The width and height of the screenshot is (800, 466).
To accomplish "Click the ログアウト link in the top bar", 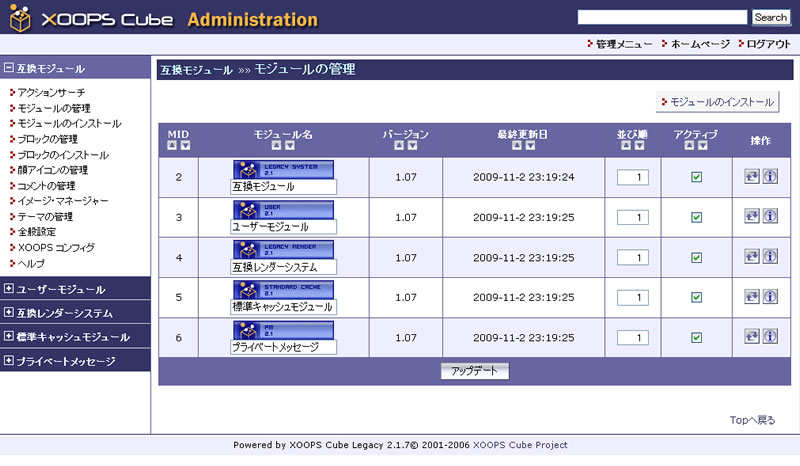I will tap(768, 44).
